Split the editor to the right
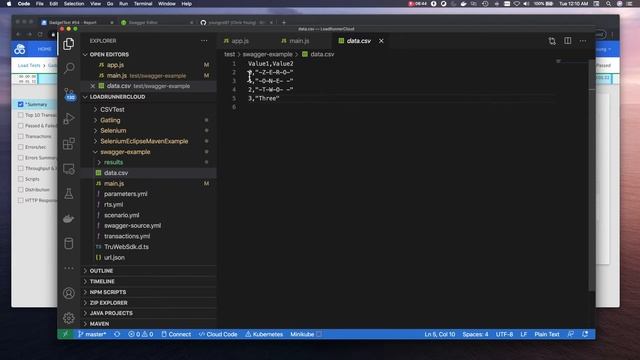 pos(568,40)
